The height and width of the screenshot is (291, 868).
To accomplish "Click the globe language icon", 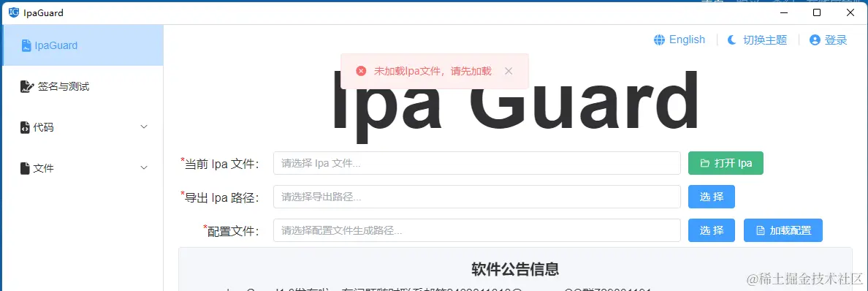I will (x=659, y=40).
